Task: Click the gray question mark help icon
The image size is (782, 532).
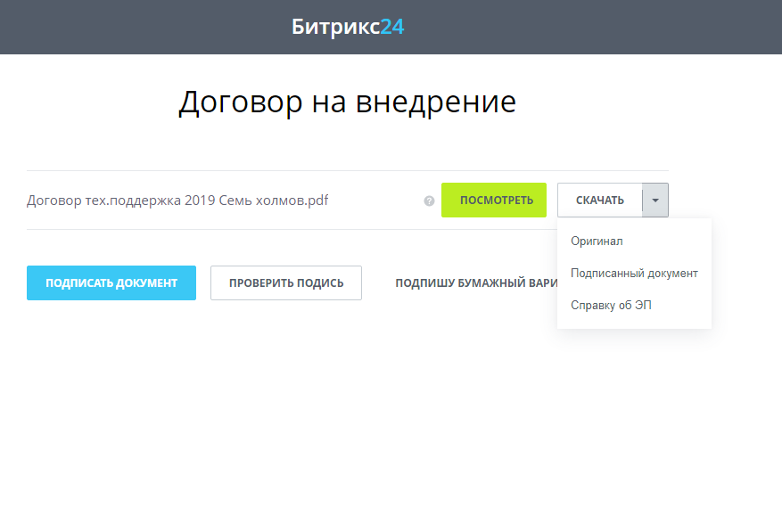Action: pos(429,201)
